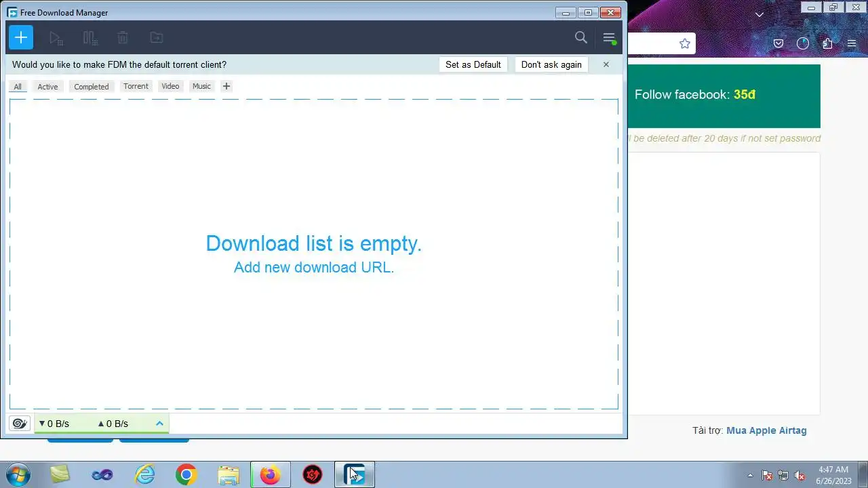Screen dimensions: 868x488
Task: Switch to the Video tab
Action: pos(170,86)
